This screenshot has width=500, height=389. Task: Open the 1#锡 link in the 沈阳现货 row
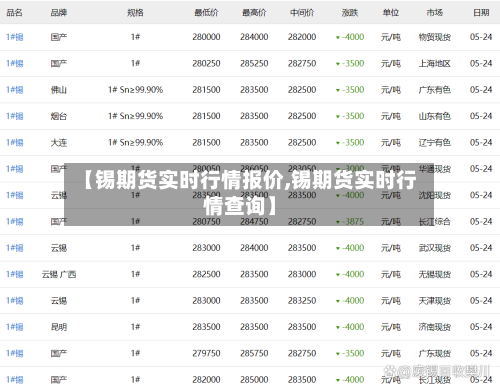pos(15,195)
